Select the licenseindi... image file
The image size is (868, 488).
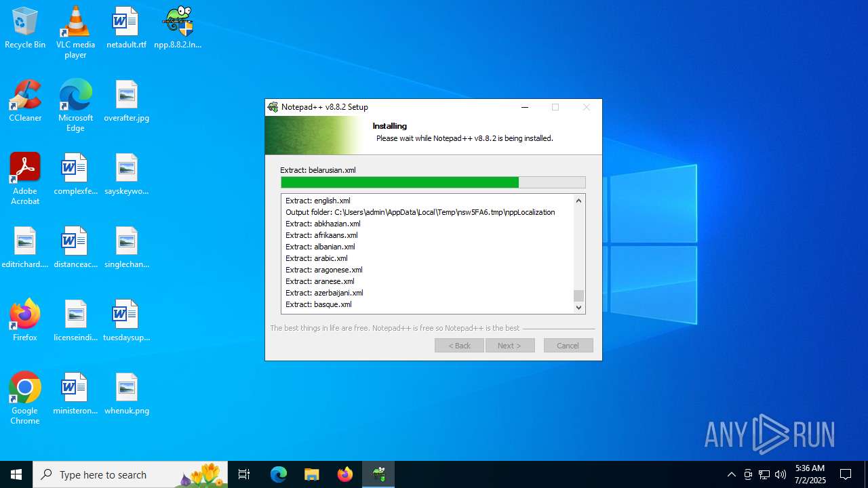point(75,321)
